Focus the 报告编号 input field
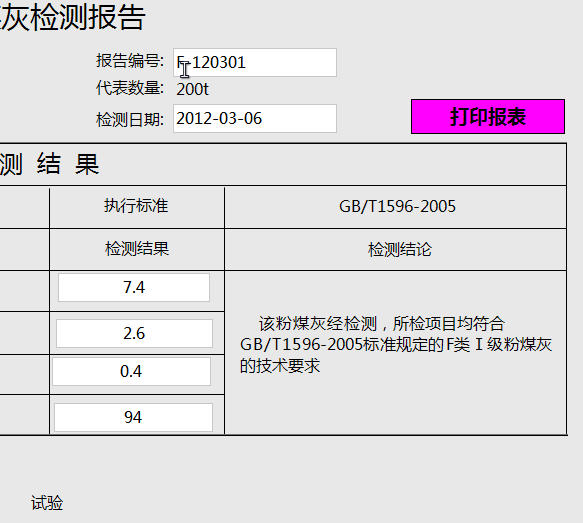The image size is (583, 523). coord(255,62)
